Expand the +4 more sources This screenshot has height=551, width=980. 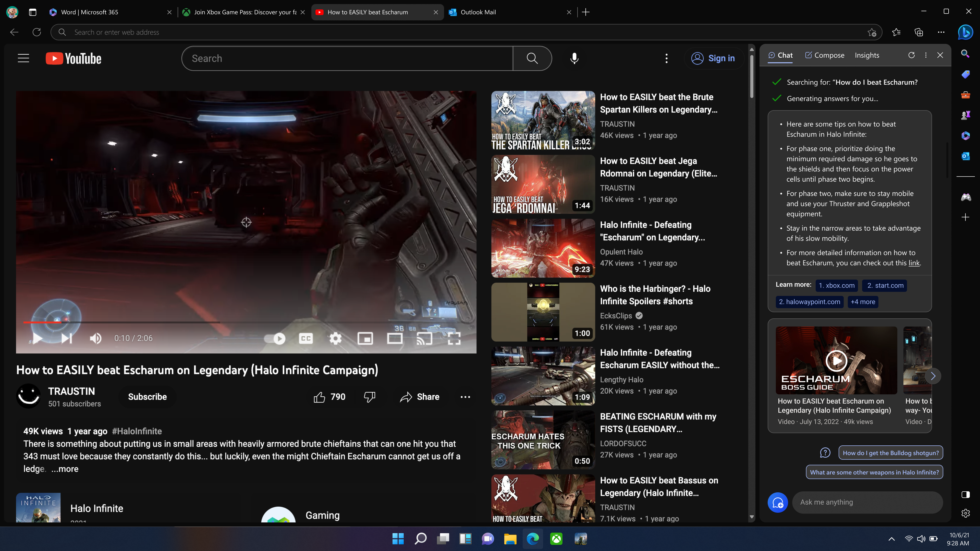pyautogui.click(x=863, y=302)
